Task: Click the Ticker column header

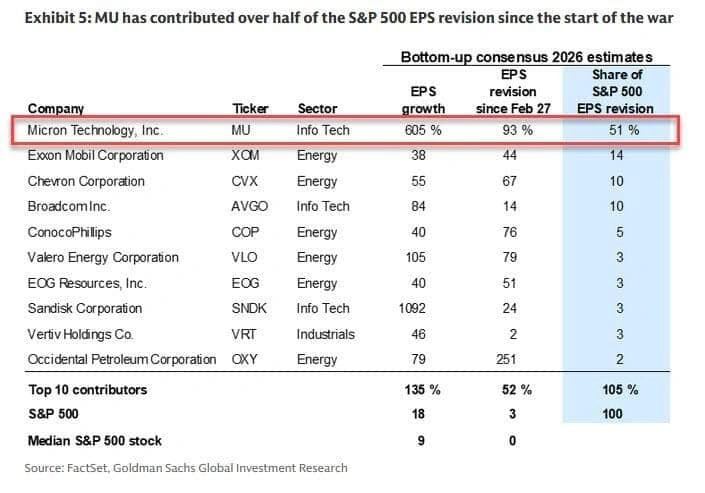Action: point(250,108)
